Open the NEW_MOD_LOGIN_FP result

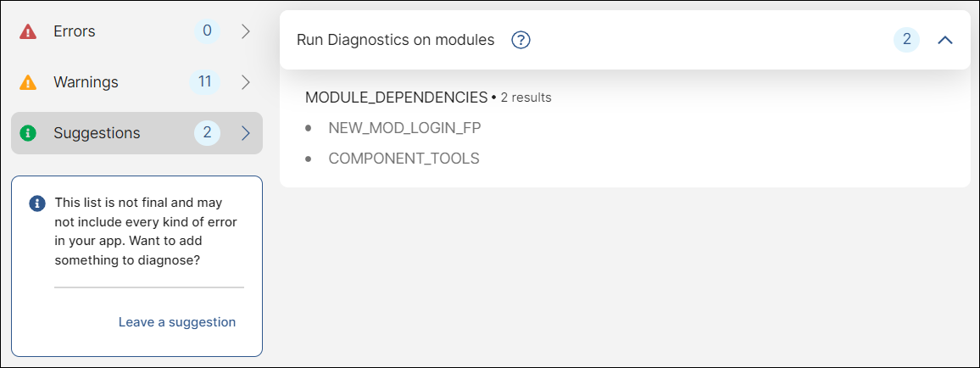click(404, 128)
